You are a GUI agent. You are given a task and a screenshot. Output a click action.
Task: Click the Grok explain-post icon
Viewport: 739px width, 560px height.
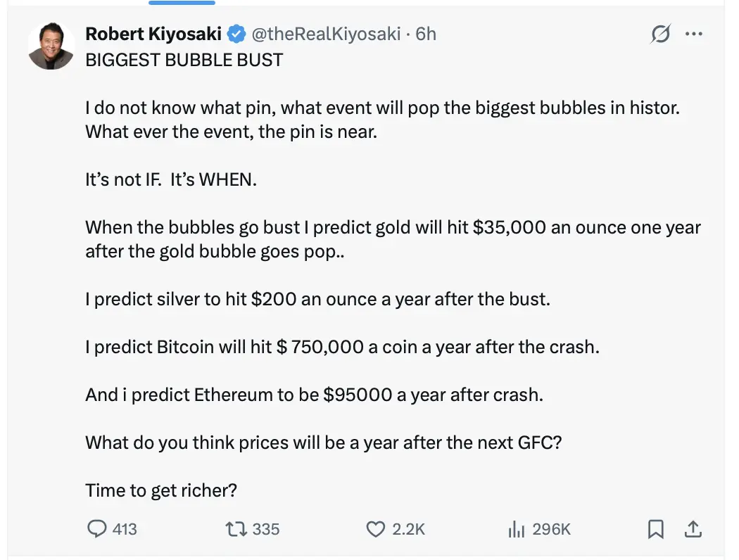point(660,34)
